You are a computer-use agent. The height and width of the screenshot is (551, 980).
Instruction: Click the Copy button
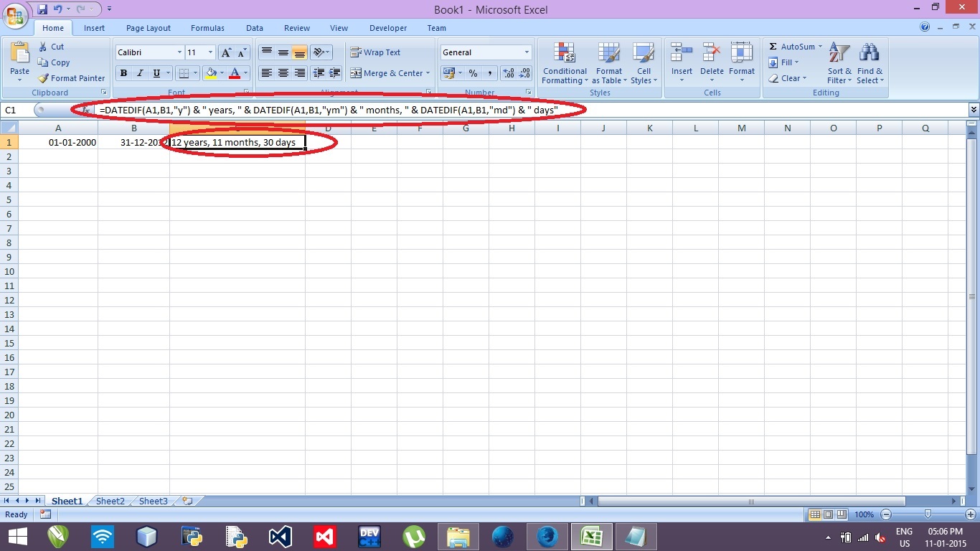[x=55, y=62]
